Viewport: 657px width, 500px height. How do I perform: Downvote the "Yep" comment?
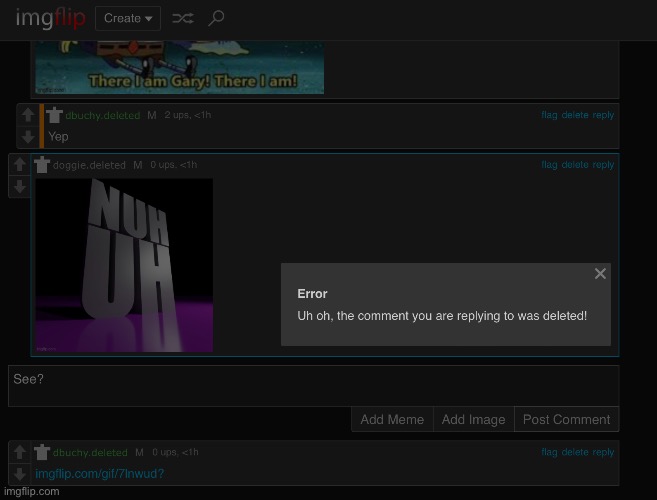click(x=28, y=137)
